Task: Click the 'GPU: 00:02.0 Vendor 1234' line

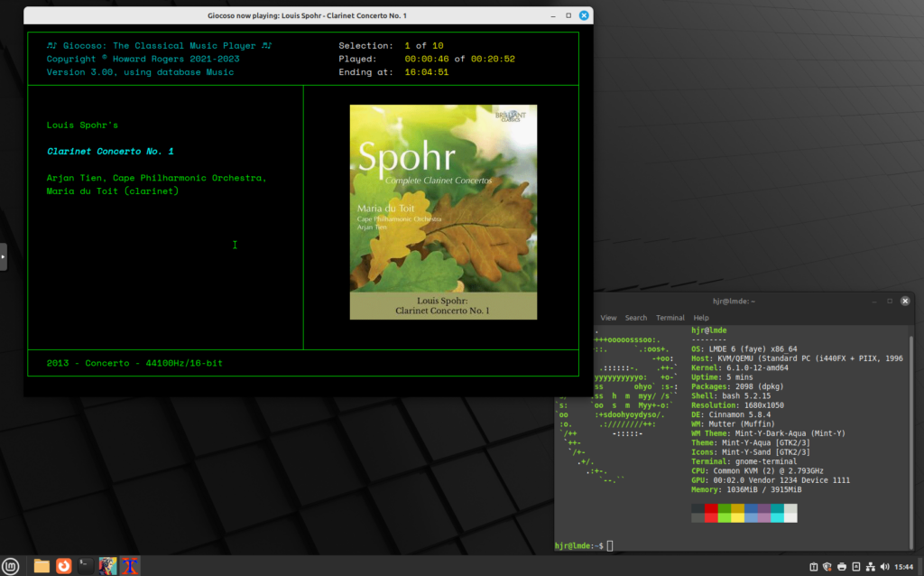Action: [771, 481]
